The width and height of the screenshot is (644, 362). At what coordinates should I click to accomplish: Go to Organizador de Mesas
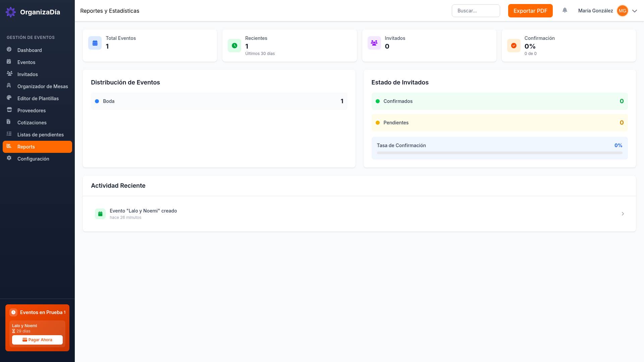[x=43, y=86]
